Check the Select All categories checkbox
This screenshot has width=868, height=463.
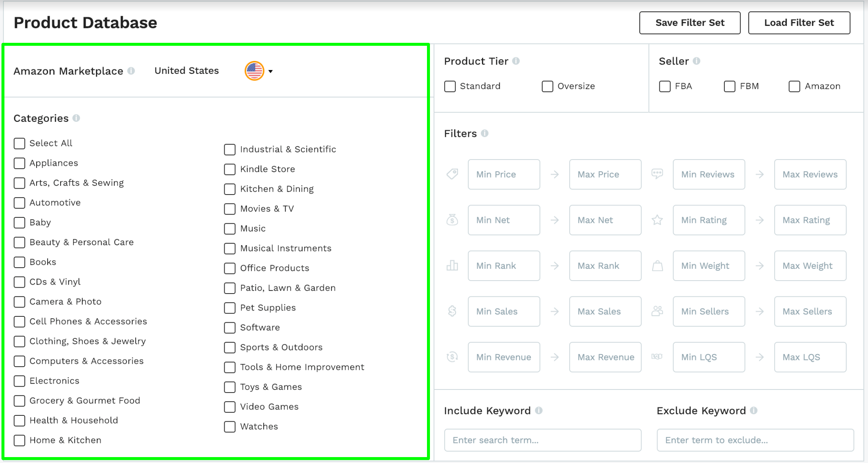pyautogui.click(x=20, y=143)
